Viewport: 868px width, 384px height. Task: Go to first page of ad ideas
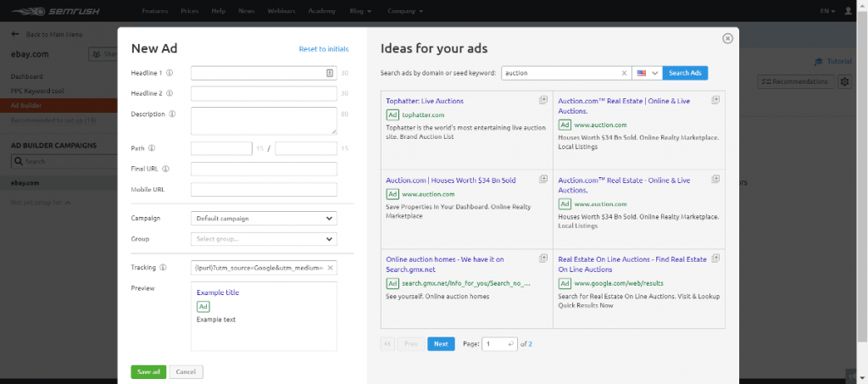point(387,343)
